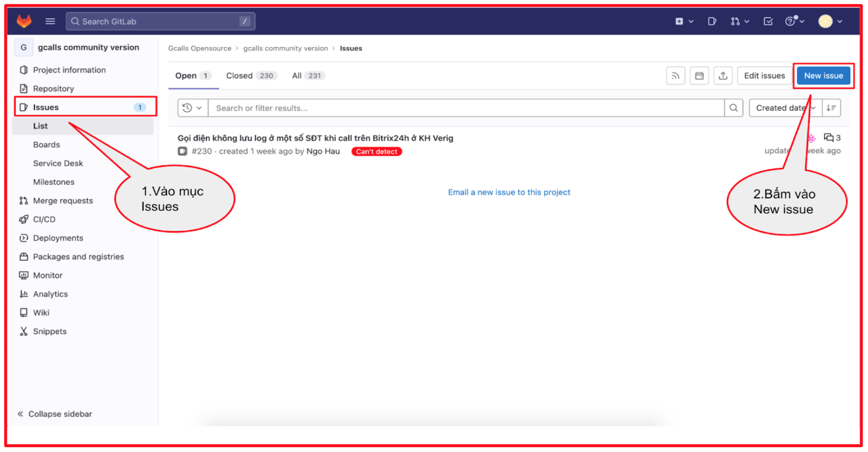
Task: Click the RSS feed subscribe icon
Action: click(x=675, y=76)
